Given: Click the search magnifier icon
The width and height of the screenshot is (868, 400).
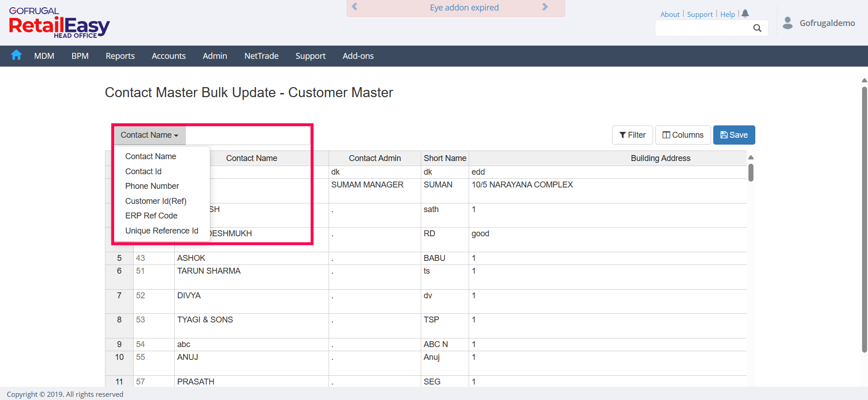Looking at the screenshot, I should pyautogui.click(x=757, y=28).
